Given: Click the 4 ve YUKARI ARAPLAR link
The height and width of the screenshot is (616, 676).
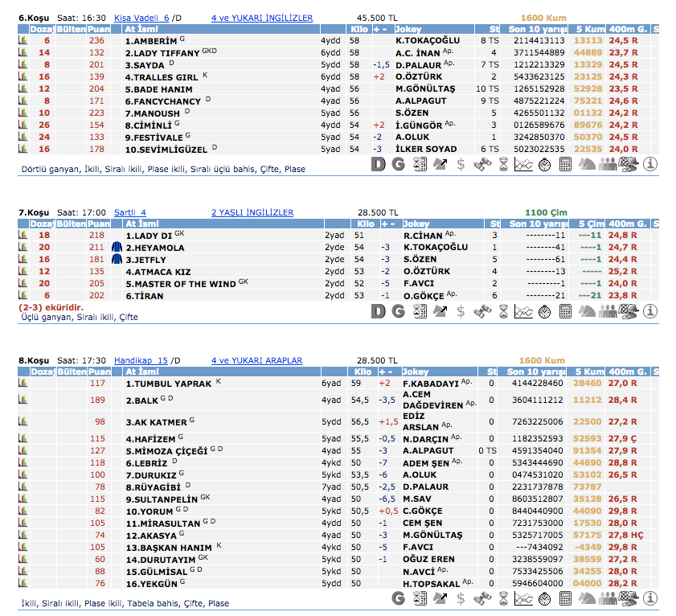Looking at the screenshot, I should [x=256, y=360].
